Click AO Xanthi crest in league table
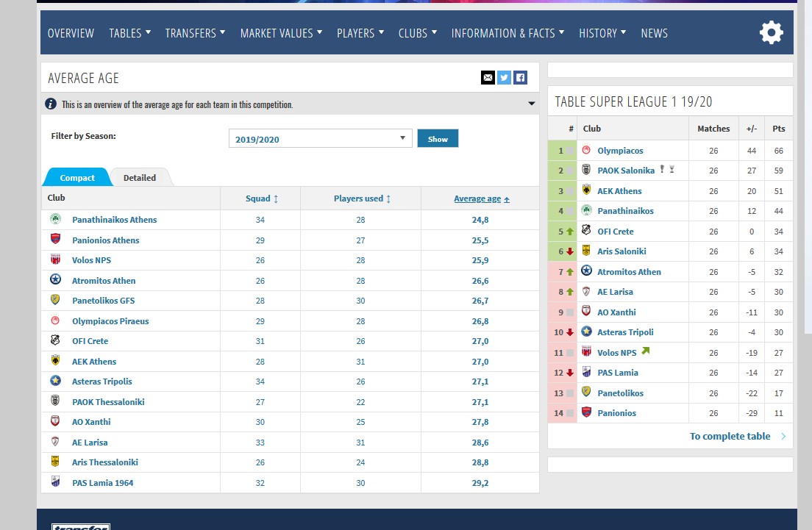This screenshot has height=530, width=812. coord(586,311)
